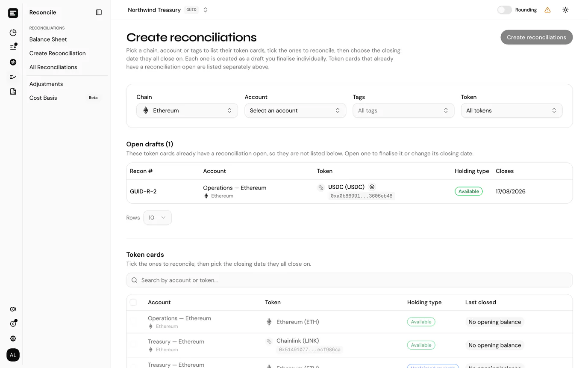Tick the checkbox for the Ethereum (ETH) row
Viewport: 588px width, 368px height.
coord(133,321)
